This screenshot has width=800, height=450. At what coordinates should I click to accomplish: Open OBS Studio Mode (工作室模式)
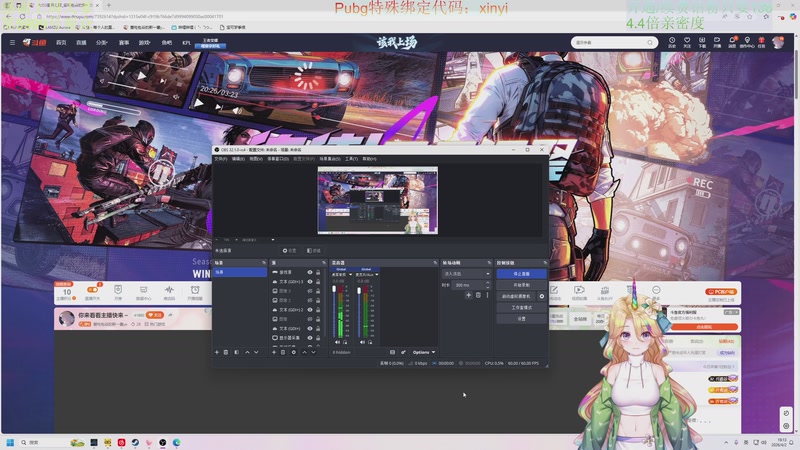pyautogui.click(x=521, y=307)
